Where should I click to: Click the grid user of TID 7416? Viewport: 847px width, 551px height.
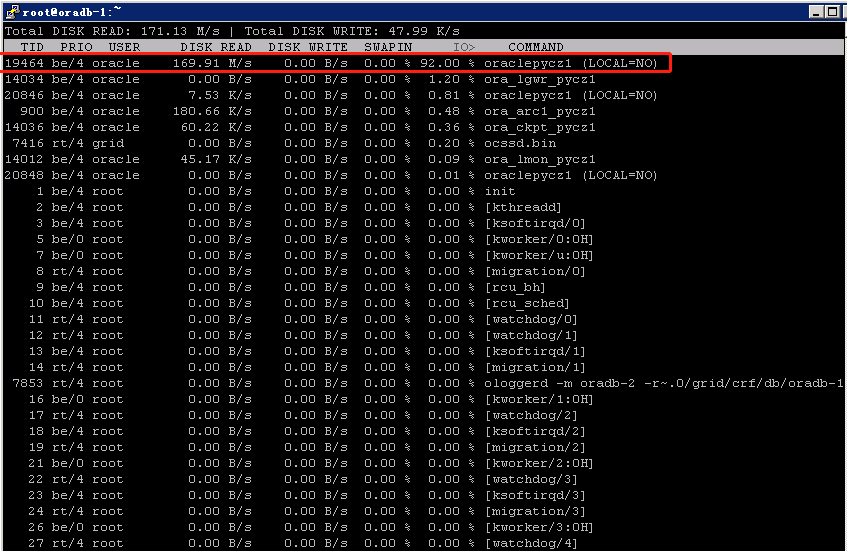tap(108, 143)
